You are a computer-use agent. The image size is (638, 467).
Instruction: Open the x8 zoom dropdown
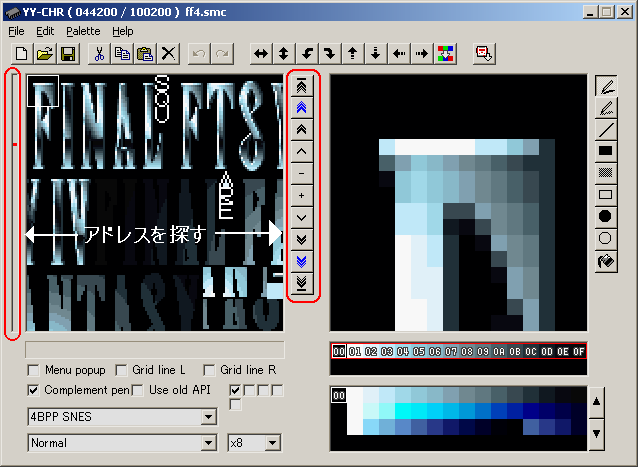click(273, 443)
